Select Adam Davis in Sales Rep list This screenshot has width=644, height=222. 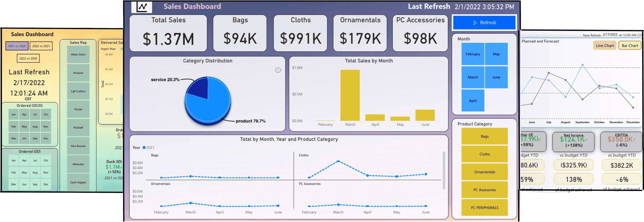pos(78,55)
